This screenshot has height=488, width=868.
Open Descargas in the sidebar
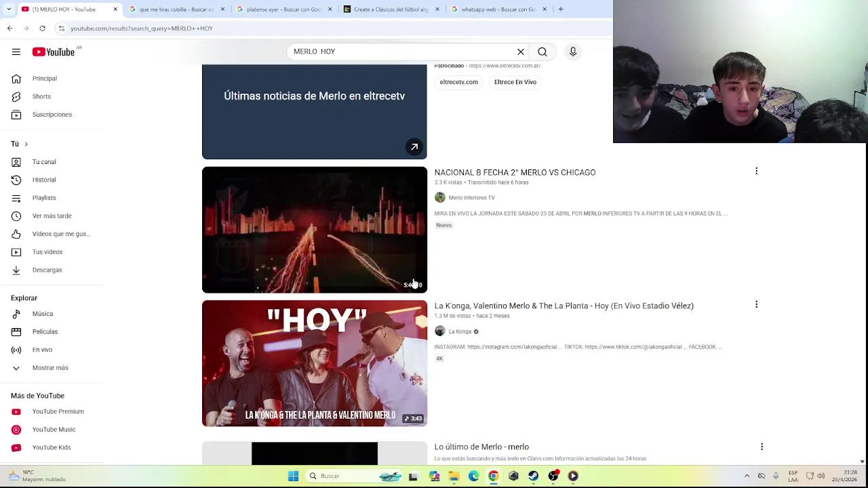point(47,270)
